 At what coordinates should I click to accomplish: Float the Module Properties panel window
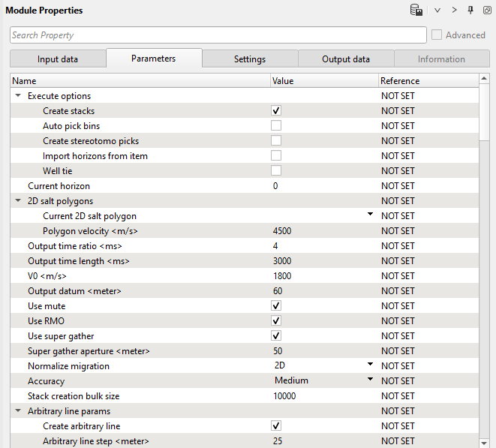click(486, 11)
